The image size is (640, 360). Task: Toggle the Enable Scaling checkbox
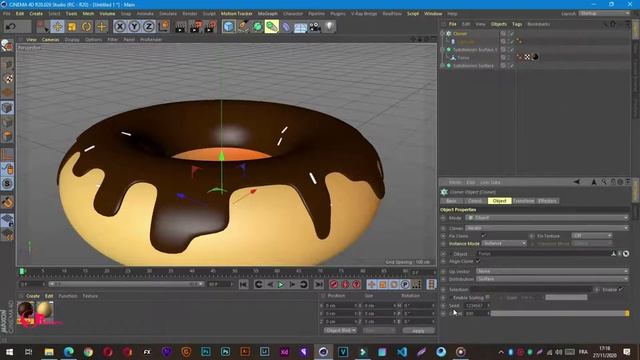coord(487,298)
